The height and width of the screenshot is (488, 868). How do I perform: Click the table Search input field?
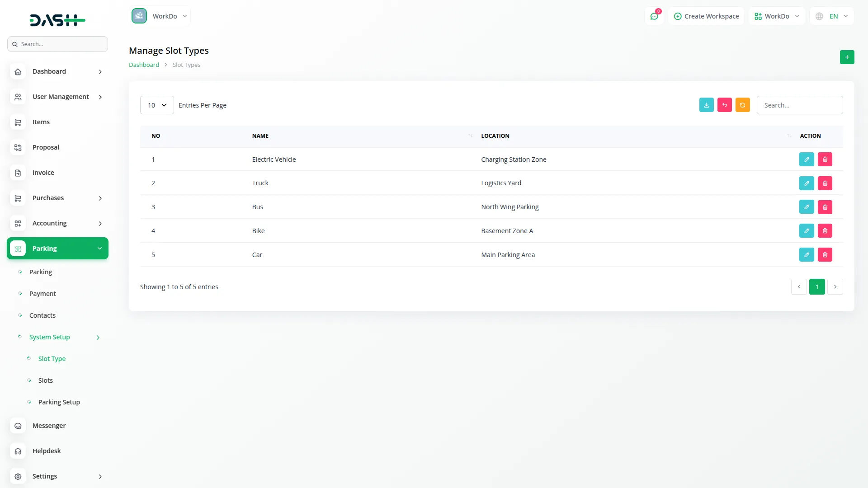(x=799, y=105)
